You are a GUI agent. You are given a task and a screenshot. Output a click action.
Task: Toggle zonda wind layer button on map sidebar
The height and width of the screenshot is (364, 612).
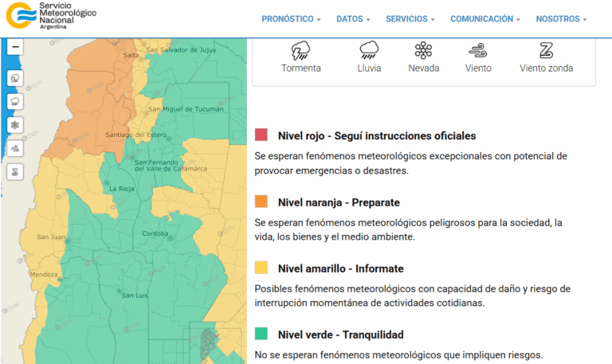[15, 172]
